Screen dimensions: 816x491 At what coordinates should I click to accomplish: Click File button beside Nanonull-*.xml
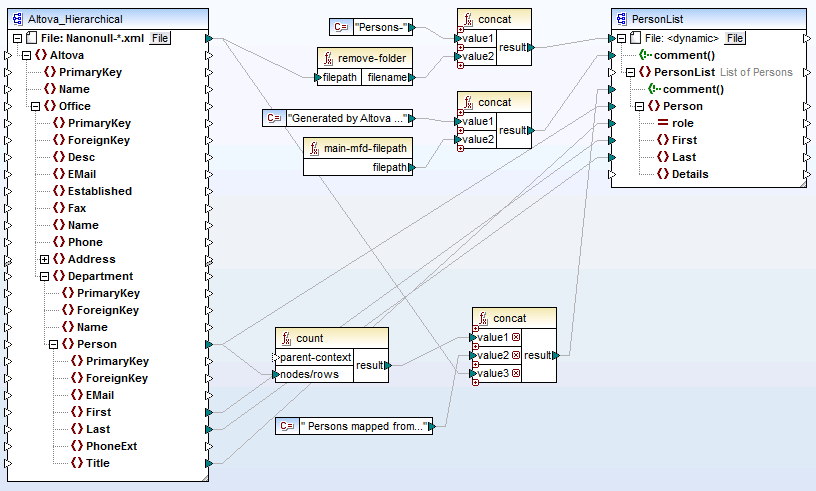tap(160, 38)
